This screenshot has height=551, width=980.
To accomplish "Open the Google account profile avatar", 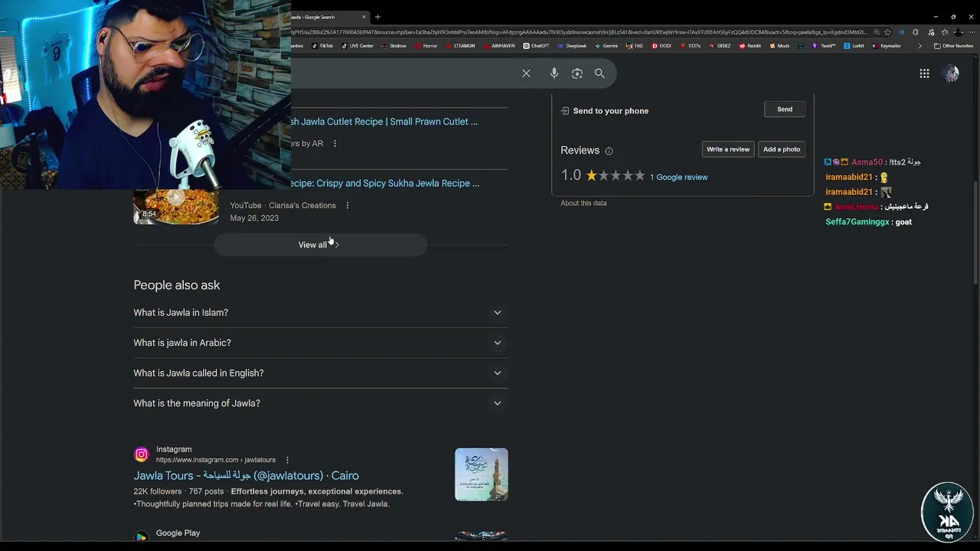I will (x=952, y=73).
